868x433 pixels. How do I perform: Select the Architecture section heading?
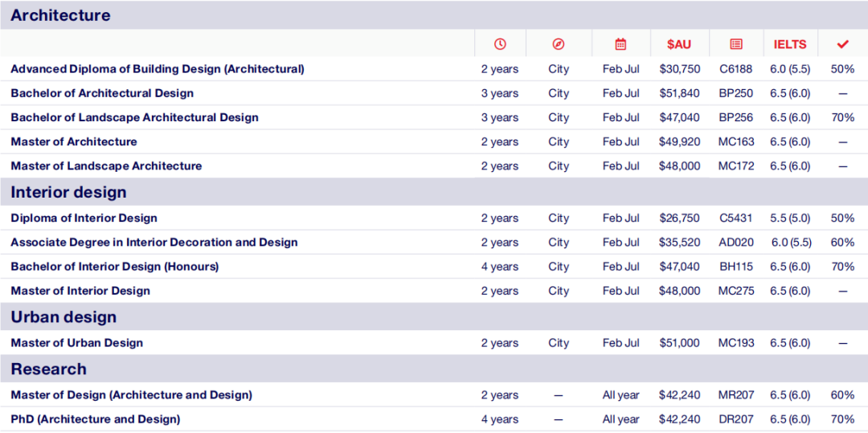[60, 15]
